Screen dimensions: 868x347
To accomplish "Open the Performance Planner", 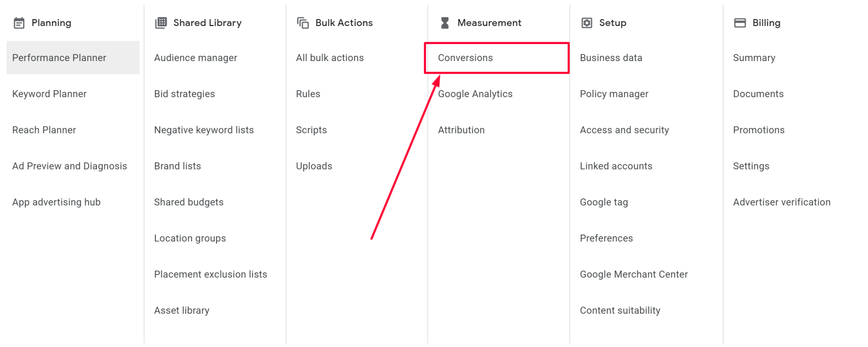I will [x=59, y=58].
